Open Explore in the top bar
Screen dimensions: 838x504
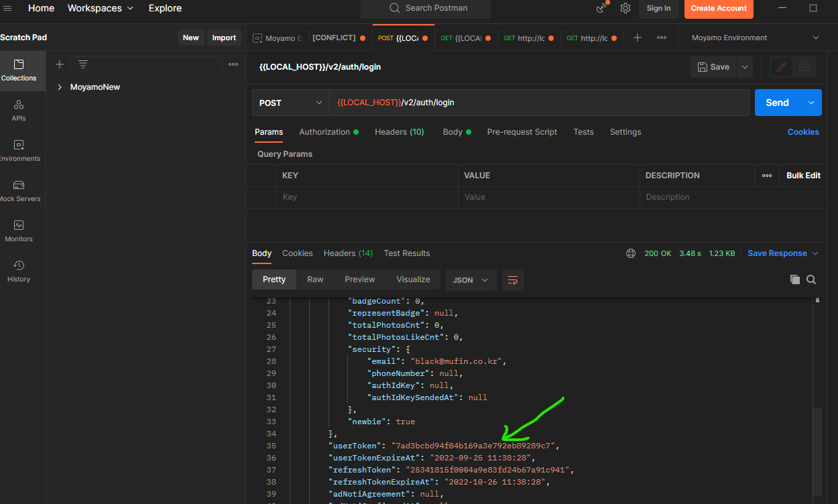tap(165, 8)
